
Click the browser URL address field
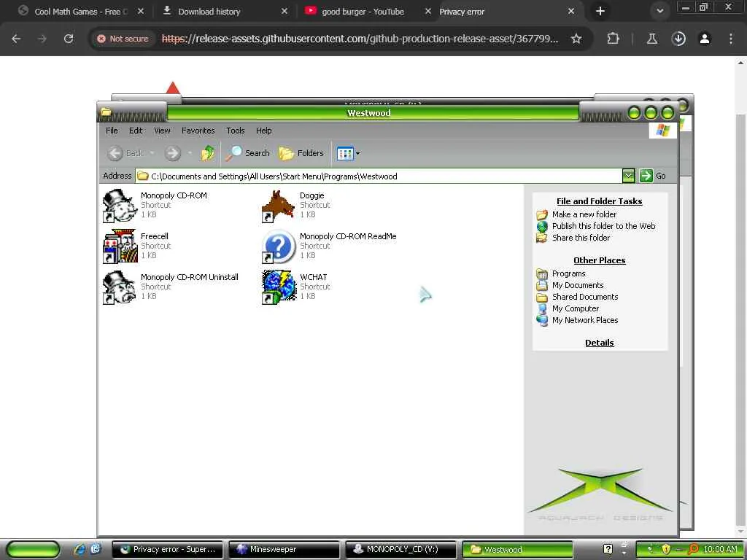click(x=360, y=39)
